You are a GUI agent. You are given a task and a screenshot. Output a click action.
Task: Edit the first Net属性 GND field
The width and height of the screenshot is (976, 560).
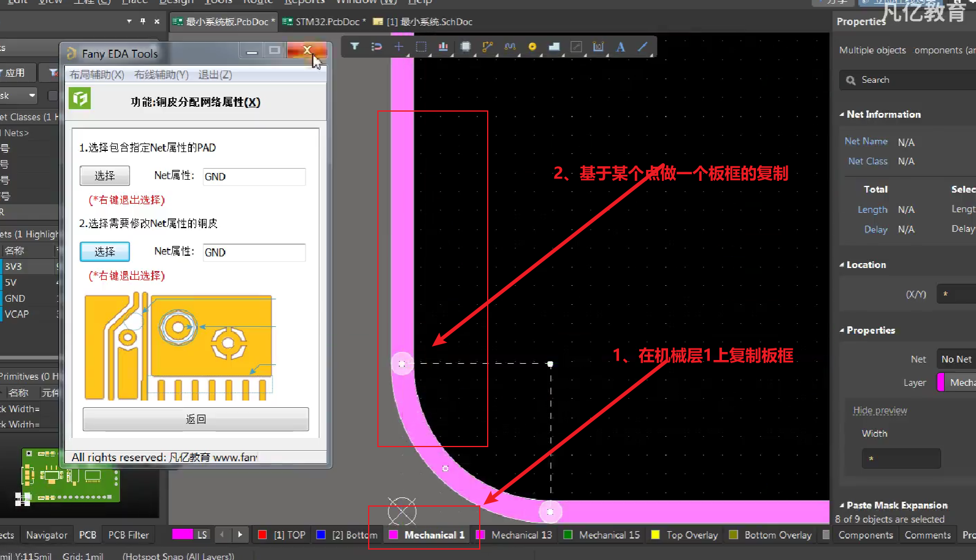click(x=254, y=177)
